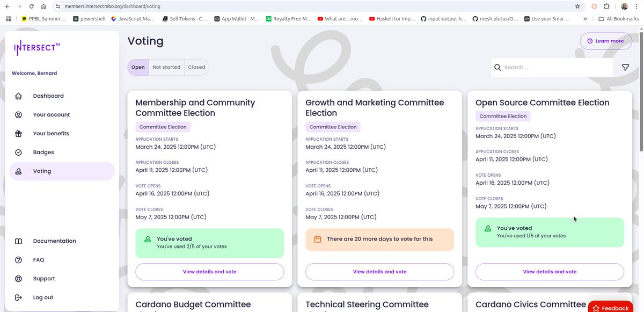This screenshot has height=312, width=644.
Task: Open the filter funnel icon beside search
Action: [x=625, y=68]
